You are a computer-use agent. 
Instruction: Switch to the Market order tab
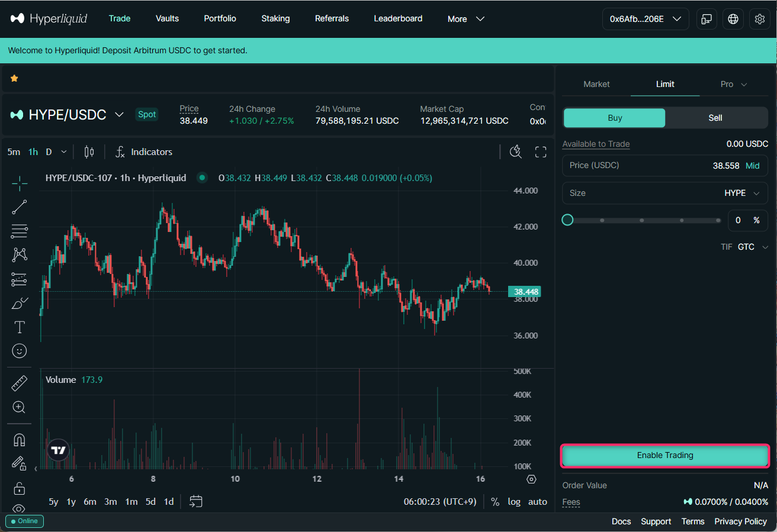[596, 84]
